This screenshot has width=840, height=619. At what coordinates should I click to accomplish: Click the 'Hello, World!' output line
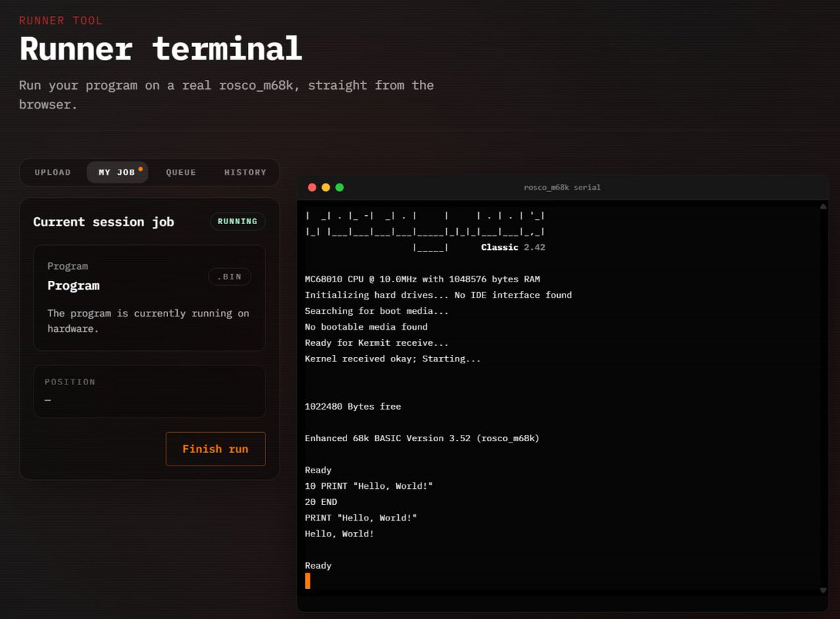point(339,534)
